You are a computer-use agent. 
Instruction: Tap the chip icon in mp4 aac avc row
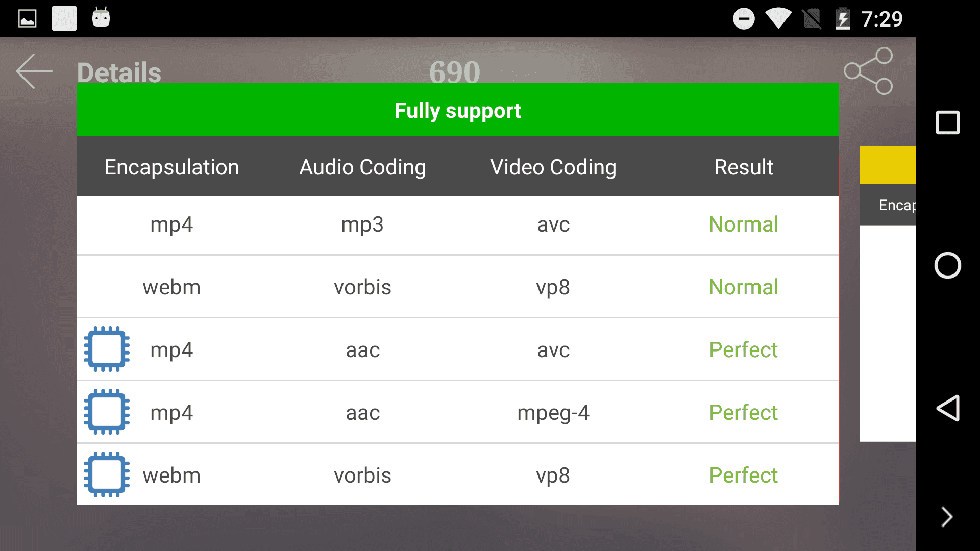[107, 349]
